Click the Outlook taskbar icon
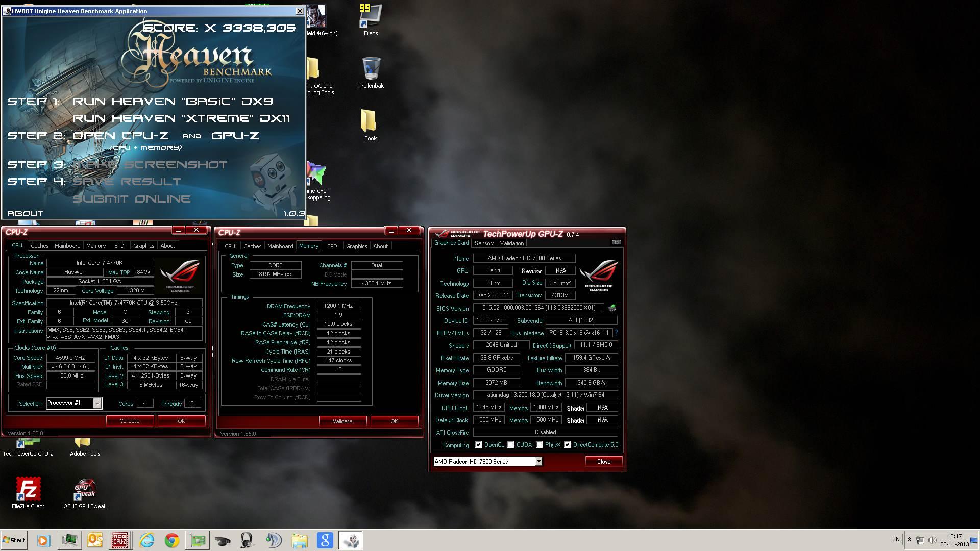Image resolution: width=980 pixels, height=551 pixels. click(95, 540)
